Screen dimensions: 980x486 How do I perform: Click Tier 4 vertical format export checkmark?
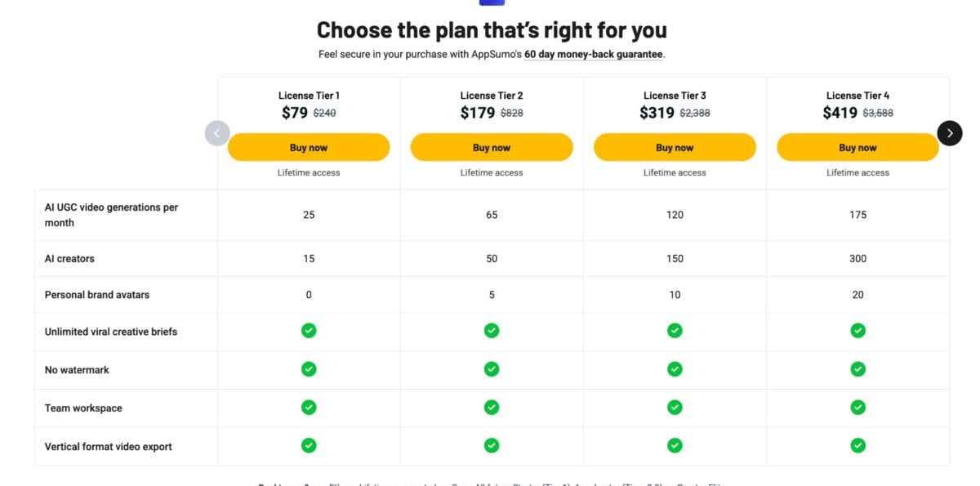click(x=857, y=445)
